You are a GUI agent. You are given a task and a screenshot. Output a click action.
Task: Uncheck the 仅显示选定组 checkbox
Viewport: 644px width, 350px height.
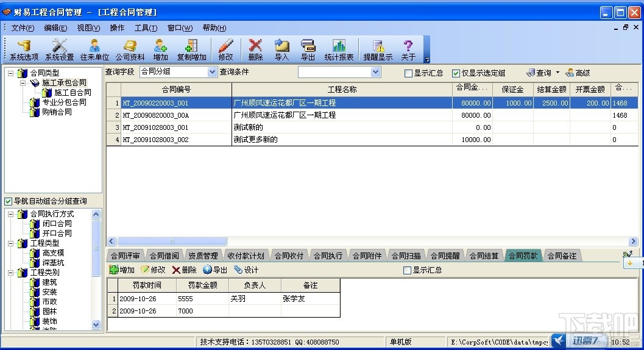(x=456, y=73)
